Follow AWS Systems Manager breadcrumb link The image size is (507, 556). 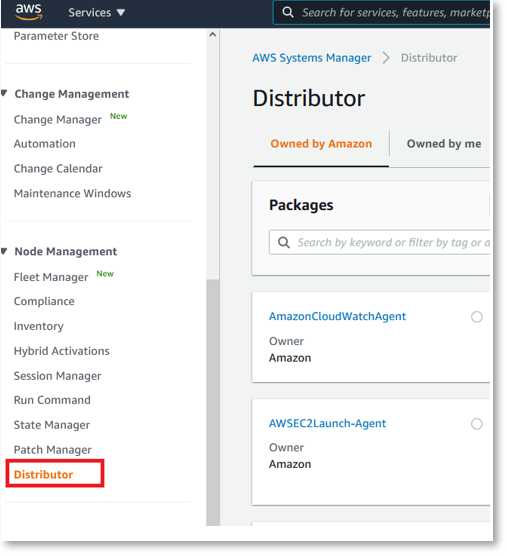[312, 58]
